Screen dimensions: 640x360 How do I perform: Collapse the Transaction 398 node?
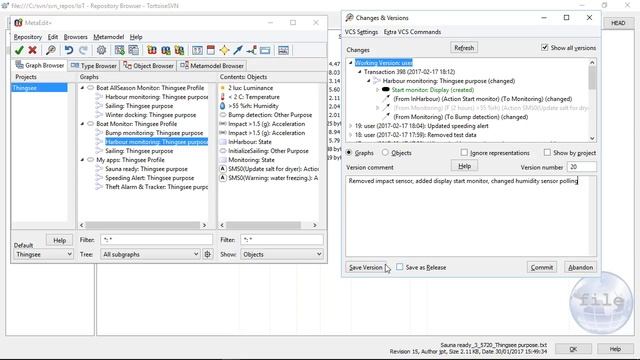(x=359, y=71)
